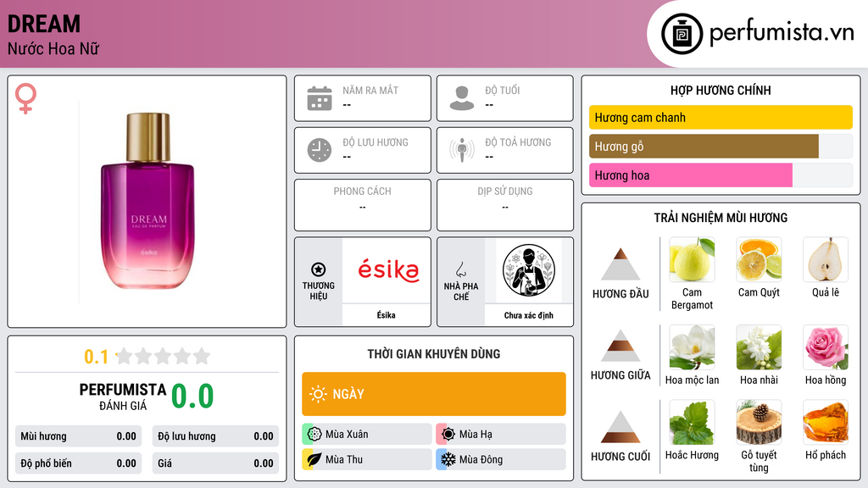868x488 pixels.
Task: Click the Quả lê pear image
Action: [x=826, y=259]
